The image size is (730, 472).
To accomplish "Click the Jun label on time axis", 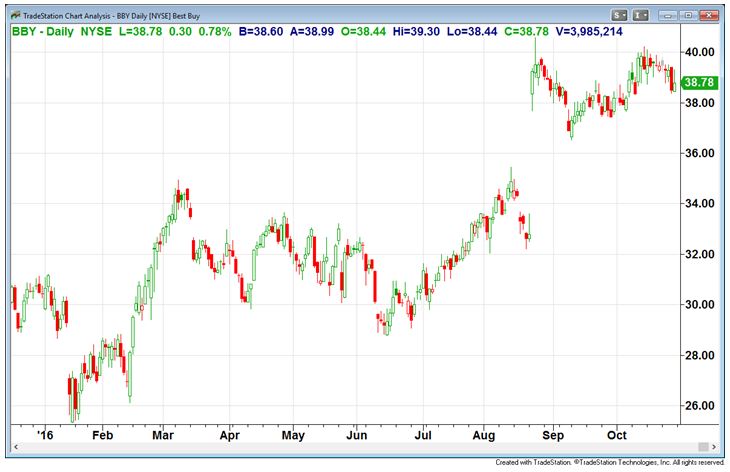I will point(357,435).
